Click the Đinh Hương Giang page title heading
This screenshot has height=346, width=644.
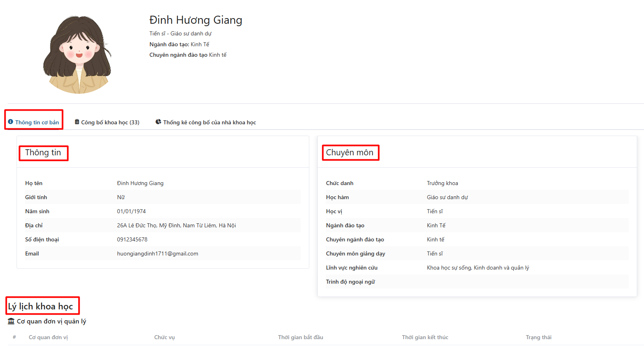195,20
